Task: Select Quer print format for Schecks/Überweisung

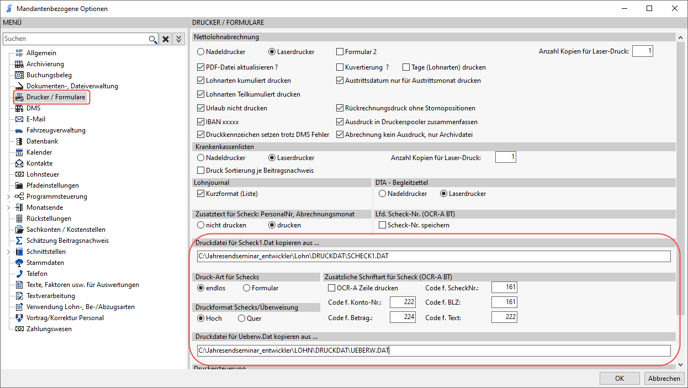Action: pyautogui.click(x=241, y=318)
